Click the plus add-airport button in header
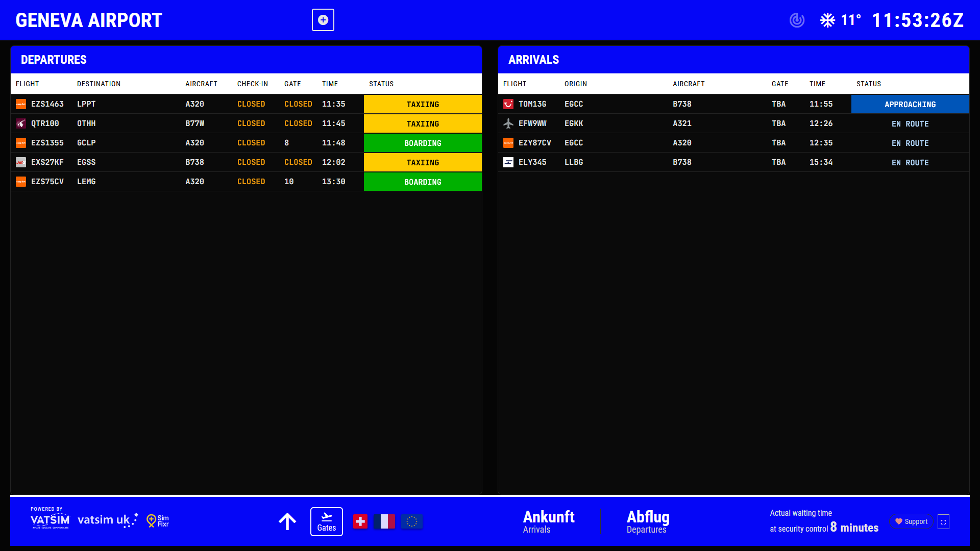Screen dimensions: 980x551 [323, 20]
